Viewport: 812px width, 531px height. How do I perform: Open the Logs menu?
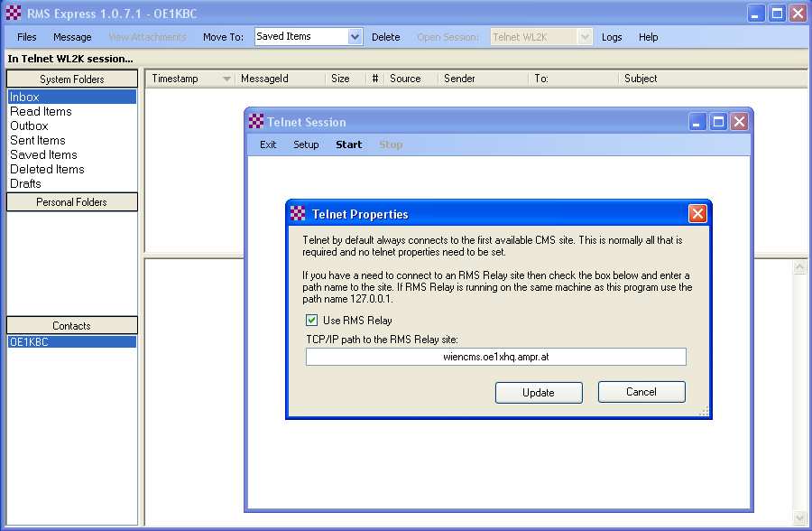coord(612,37)
